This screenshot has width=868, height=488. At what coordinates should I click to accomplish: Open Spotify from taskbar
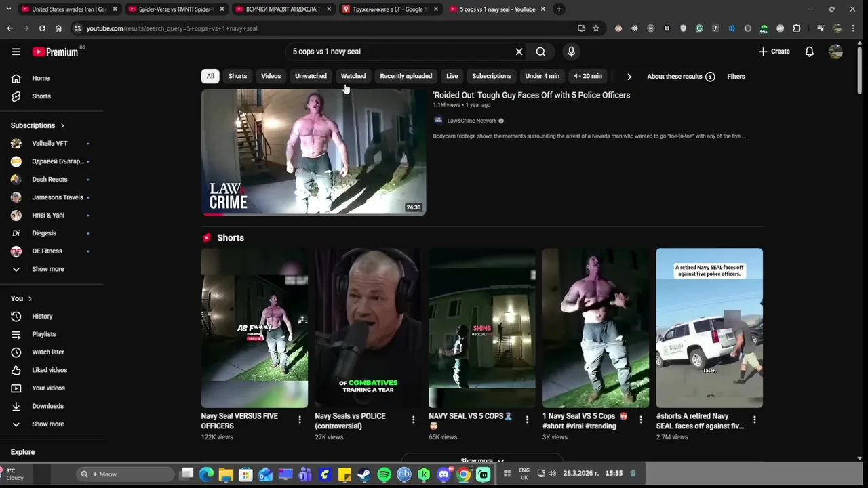pyautogui.click(x=384, y=474)
